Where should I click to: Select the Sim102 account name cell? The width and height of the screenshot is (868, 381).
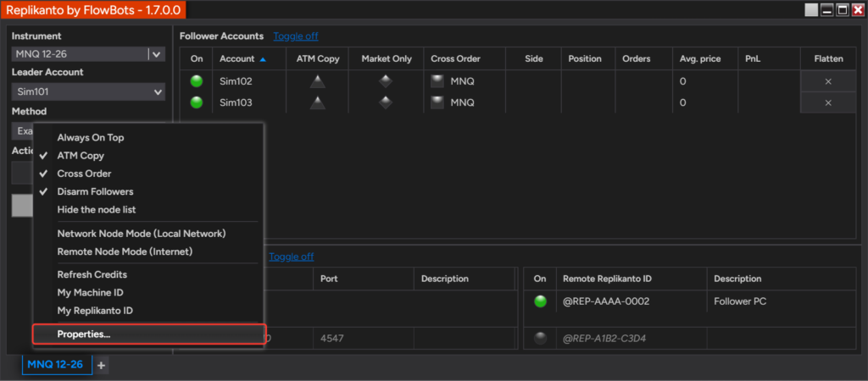point(249,81)
